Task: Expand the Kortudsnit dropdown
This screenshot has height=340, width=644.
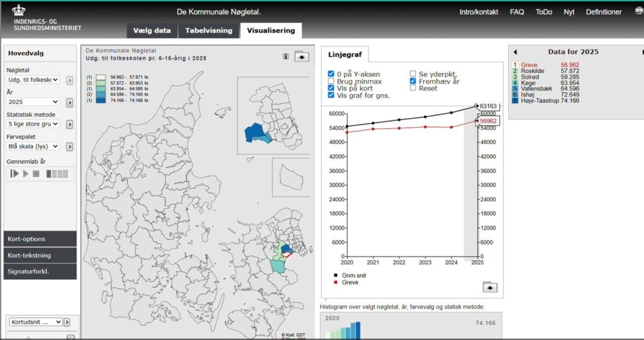Action: coord(35,322)
